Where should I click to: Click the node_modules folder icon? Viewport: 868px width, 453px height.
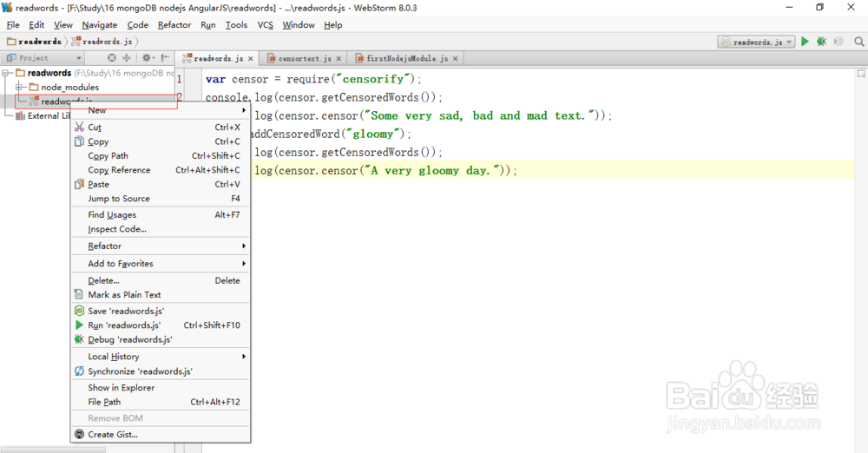[34, 87]
